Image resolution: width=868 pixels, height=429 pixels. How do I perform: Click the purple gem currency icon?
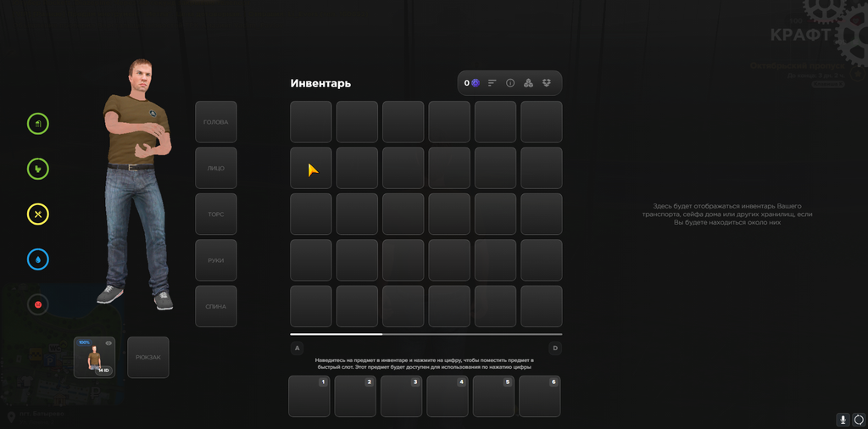click(476, 83)
